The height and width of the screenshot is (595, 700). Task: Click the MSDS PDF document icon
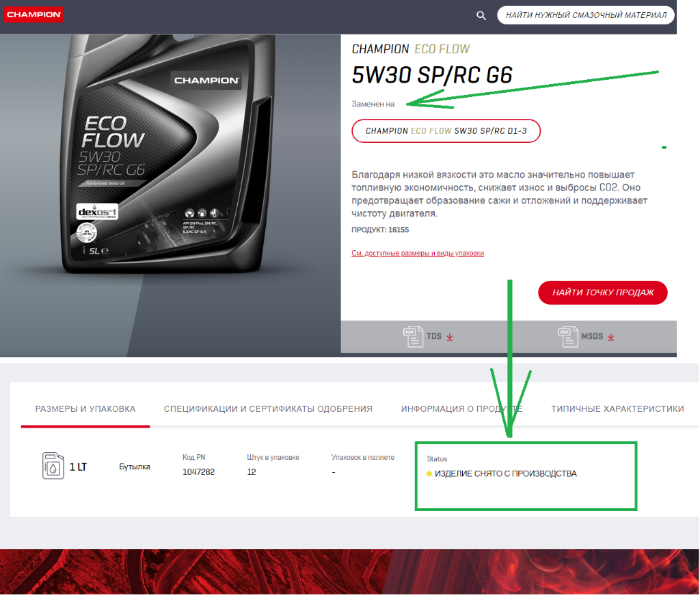[568, 336]
